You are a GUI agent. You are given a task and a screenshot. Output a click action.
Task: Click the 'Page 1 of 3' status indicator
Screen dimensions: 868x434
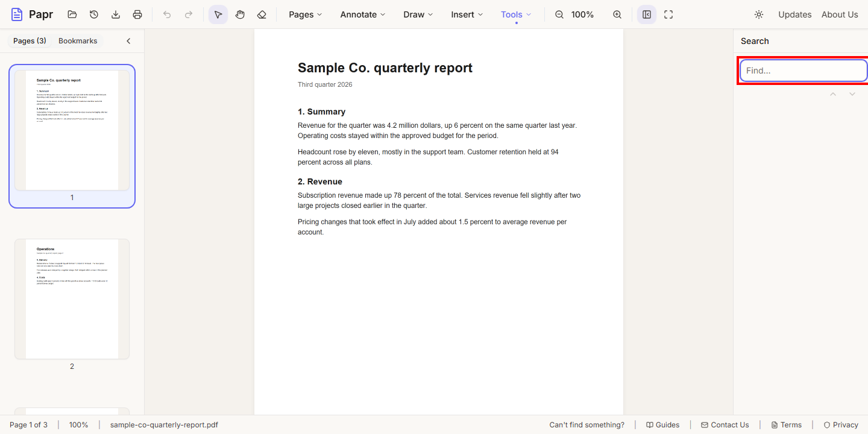coord(28,425)
